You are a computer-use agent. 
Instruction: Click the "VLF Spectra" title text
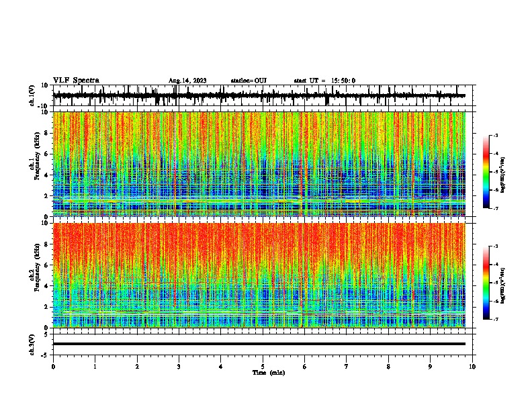click(x=76, y=80)
